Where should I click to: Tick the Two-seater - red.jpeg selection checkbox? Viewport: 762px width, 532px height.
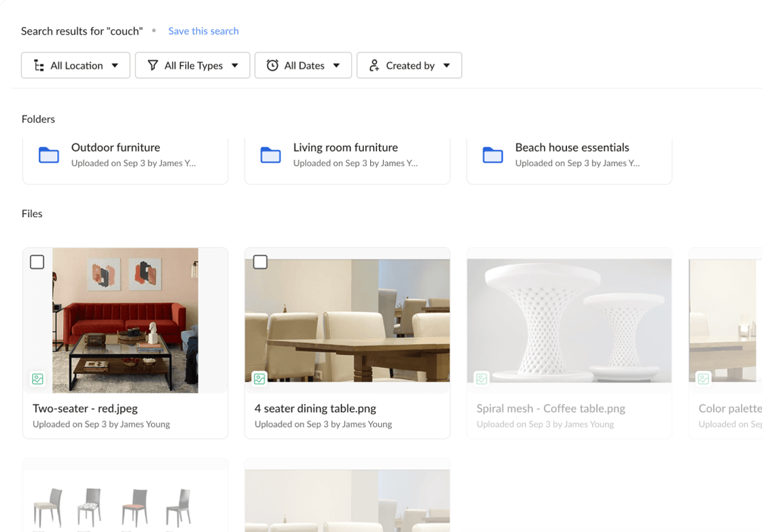(37, 261)
